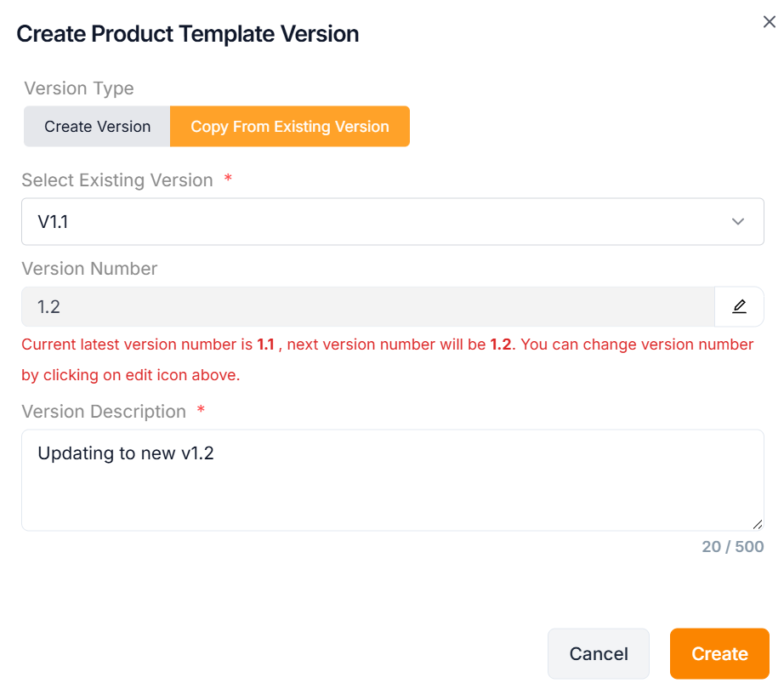
Task: Select Copy From Existing Version option
Action: pos(290,127)
